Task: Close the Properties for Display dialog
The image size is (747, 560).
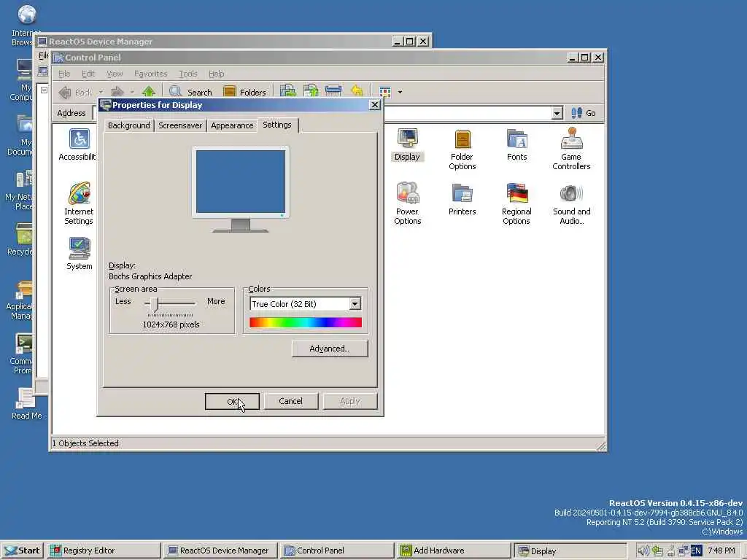Action: 375,105
